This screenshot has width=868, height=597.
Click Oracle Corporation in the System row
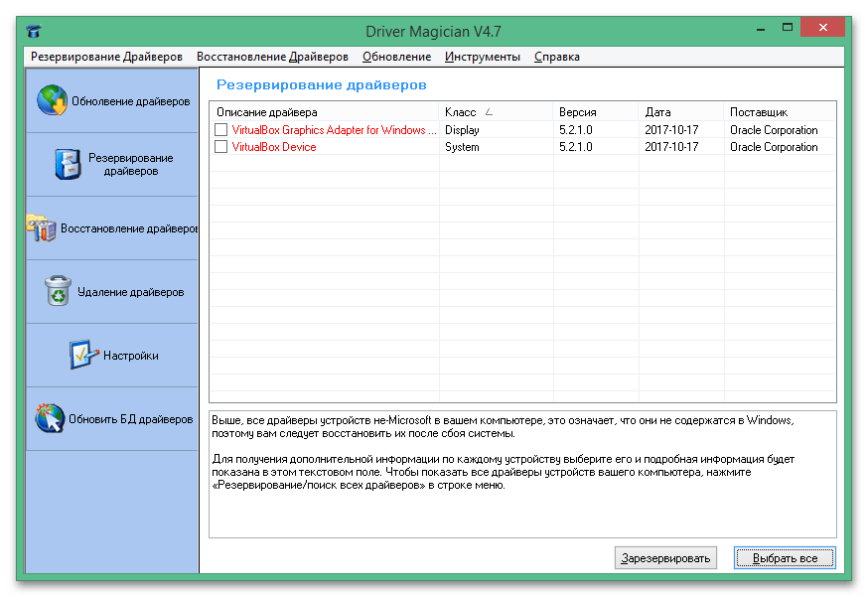tap(774, 147)
